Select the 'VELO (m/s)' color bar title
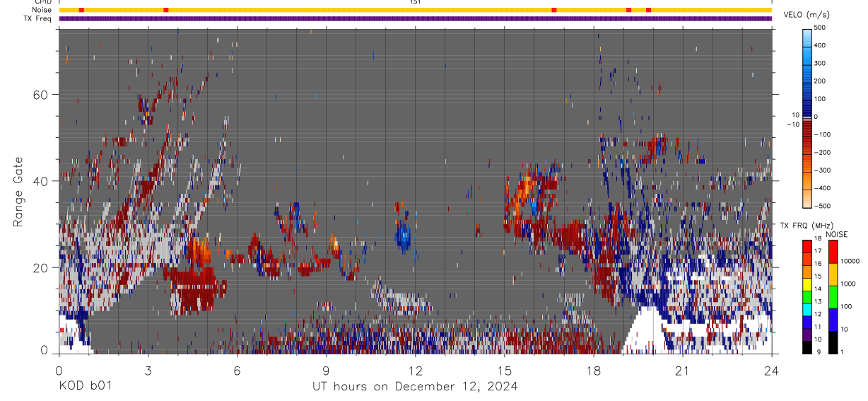Screen dimensions: 868x401 (807, 15)
